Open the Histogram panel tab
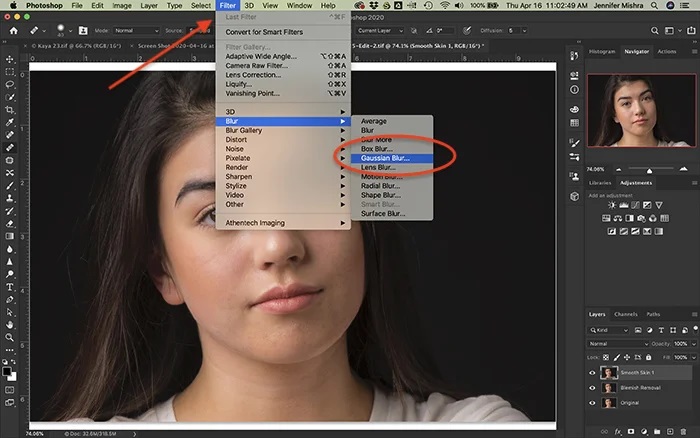Screen dimensions: 700x438 (x=602, y=51)
